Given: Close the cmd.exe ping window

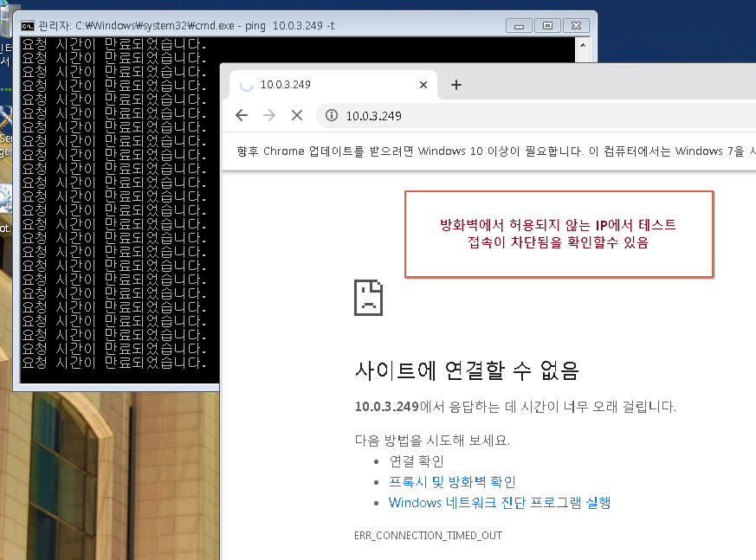Looking at the screenshot, I should (x=576, y=26).
